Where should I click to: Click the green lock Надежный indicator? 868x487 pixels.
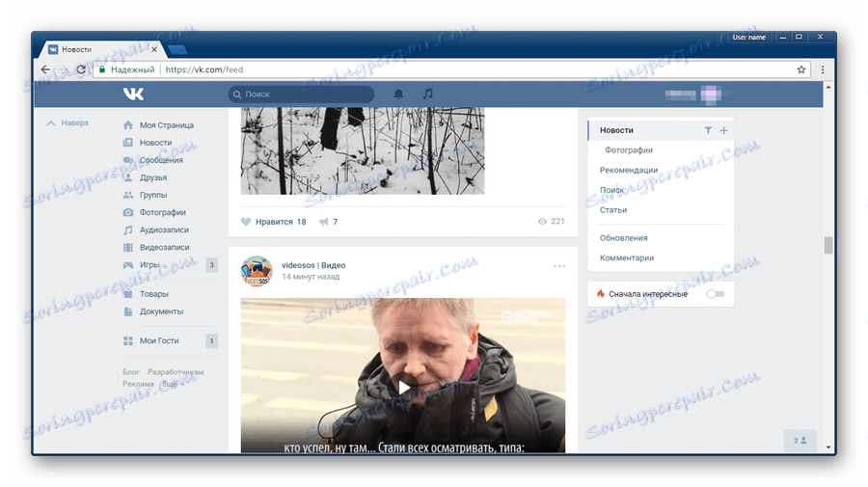click(x=126, y=69)
